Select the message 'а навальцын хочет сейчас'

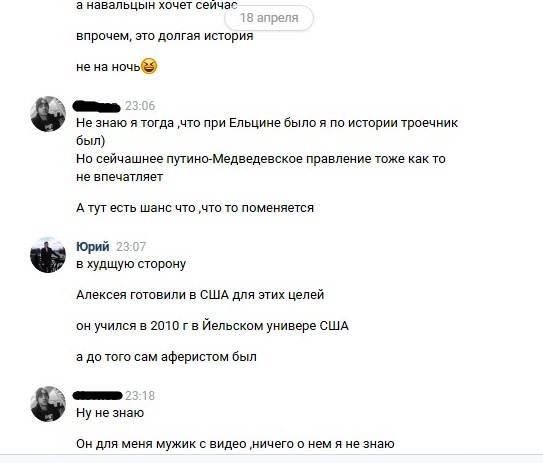coord(157,5)
